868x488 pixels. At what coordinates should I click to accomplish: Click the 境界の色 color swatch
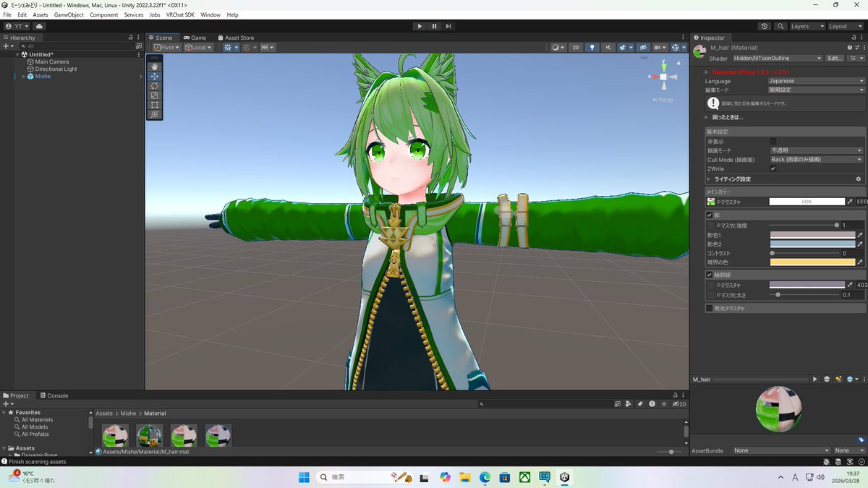click(x=812, y=262)
